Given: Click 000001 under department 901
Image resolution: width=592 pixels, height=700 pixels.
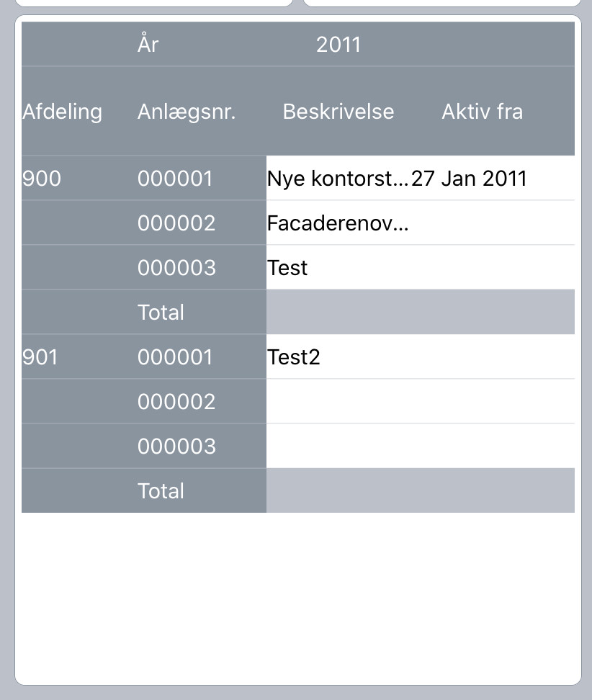Looking at the screenshot, I should [x=176, y=357].
